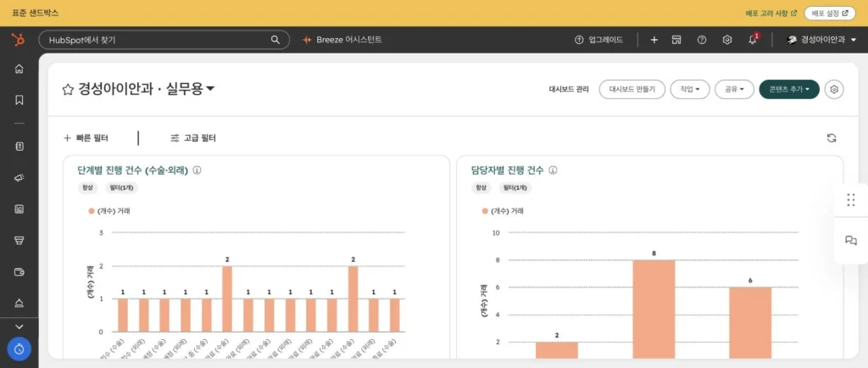Open the Content icon in sidebar
This screenshot has width=868, height=368.
click(19, 209)
